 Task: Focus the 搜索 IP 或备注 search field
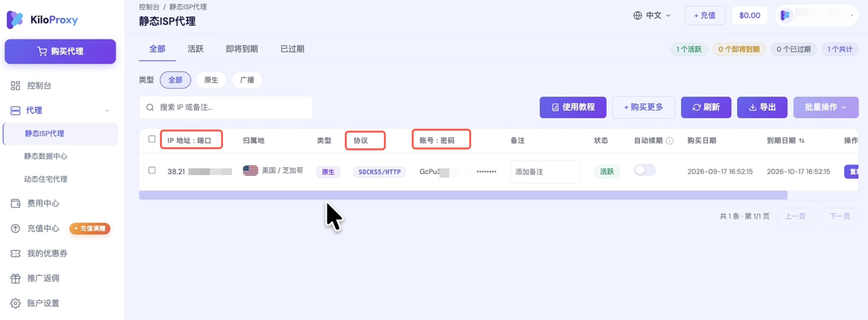tap(226, 108)
